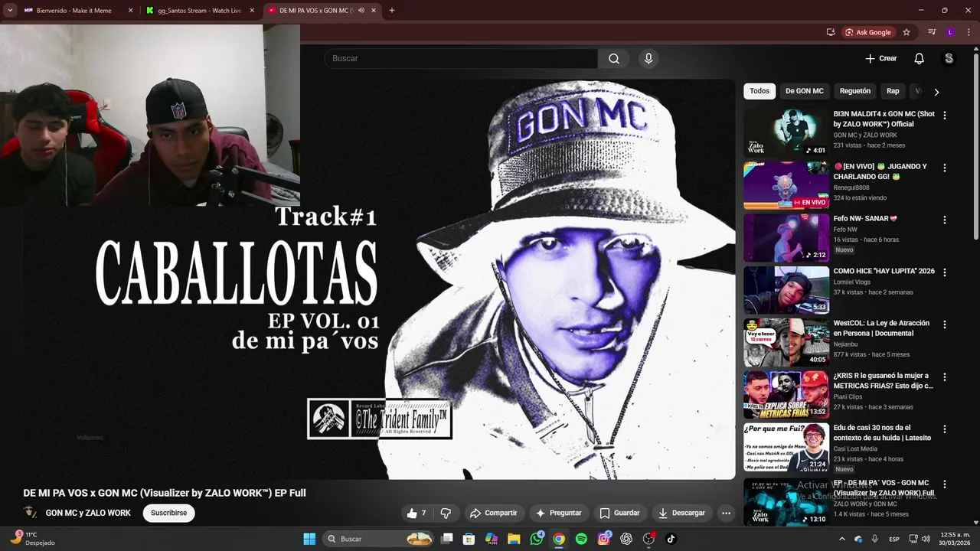Viewport: 980px width, 551px height.
Task: Select the Rap filter chip
Action: 893,91
